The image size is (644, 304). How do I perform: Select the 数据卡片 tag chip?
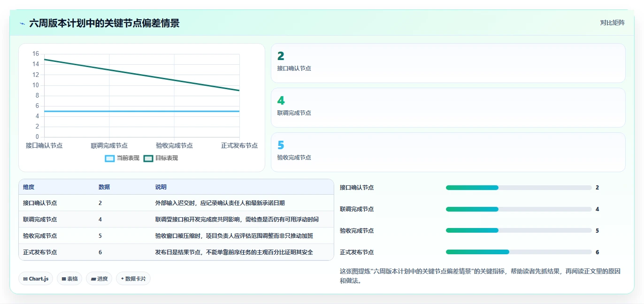[133, 279]
